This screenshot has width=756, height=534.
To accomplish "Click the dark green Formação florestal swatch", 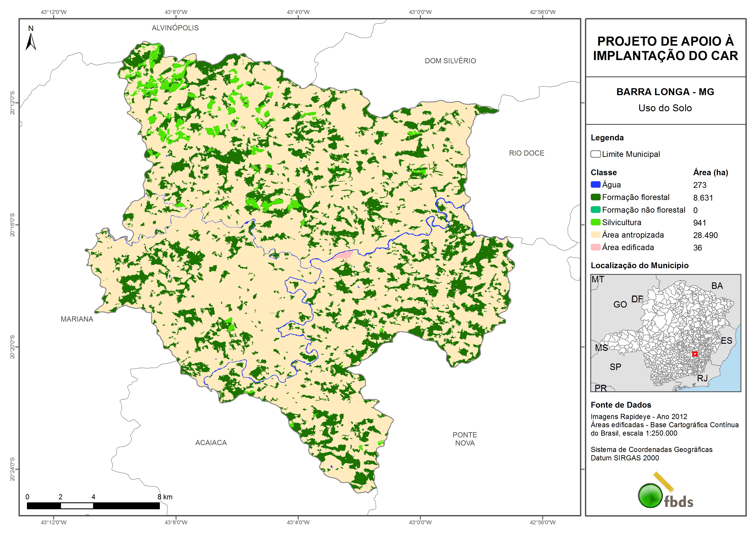I will (595, 197).
